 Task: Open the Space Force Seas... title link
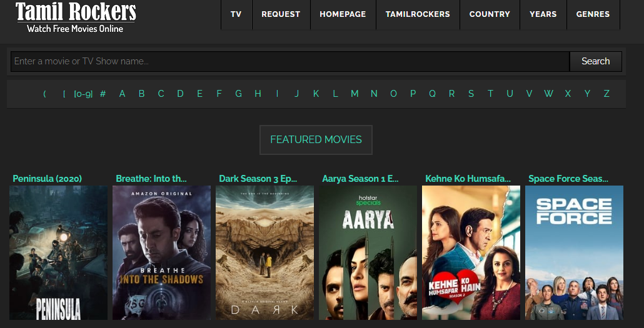pyautogui.click(x=568, y=179)
